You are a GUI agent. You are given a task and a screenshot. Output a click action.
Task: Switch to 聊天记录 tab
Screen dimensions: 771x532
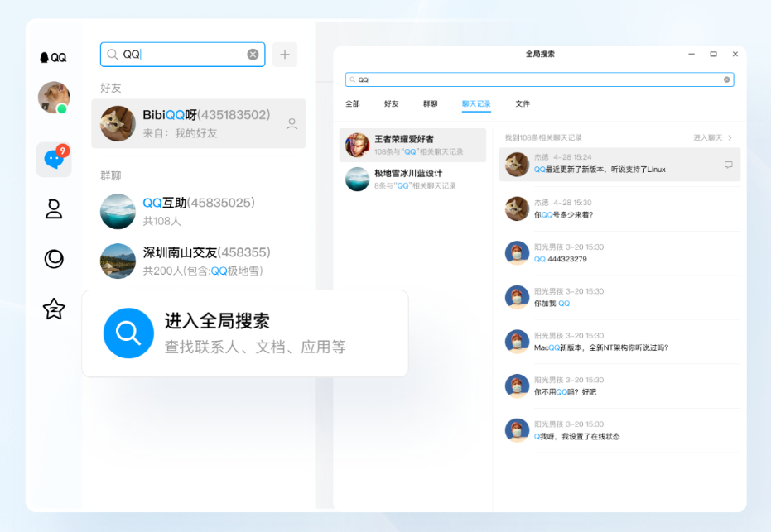click(x=476, y=103)
